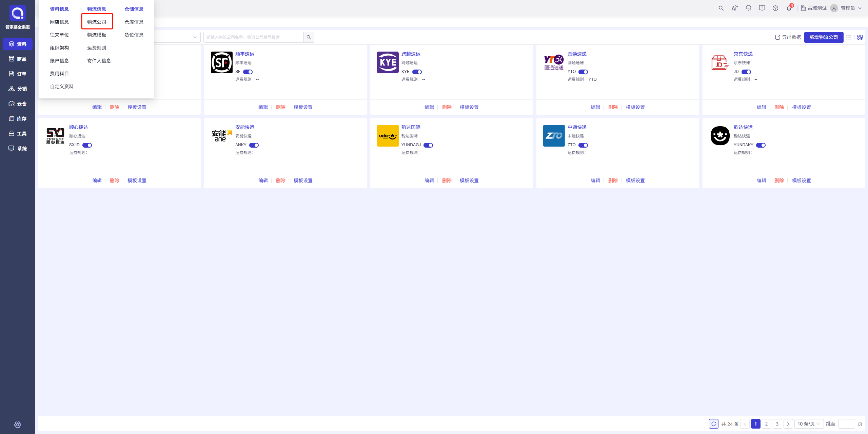This screenshot has height=434, width=868.
Task: Open the 资料 sidebar section
Action: (x=18, y=44)
